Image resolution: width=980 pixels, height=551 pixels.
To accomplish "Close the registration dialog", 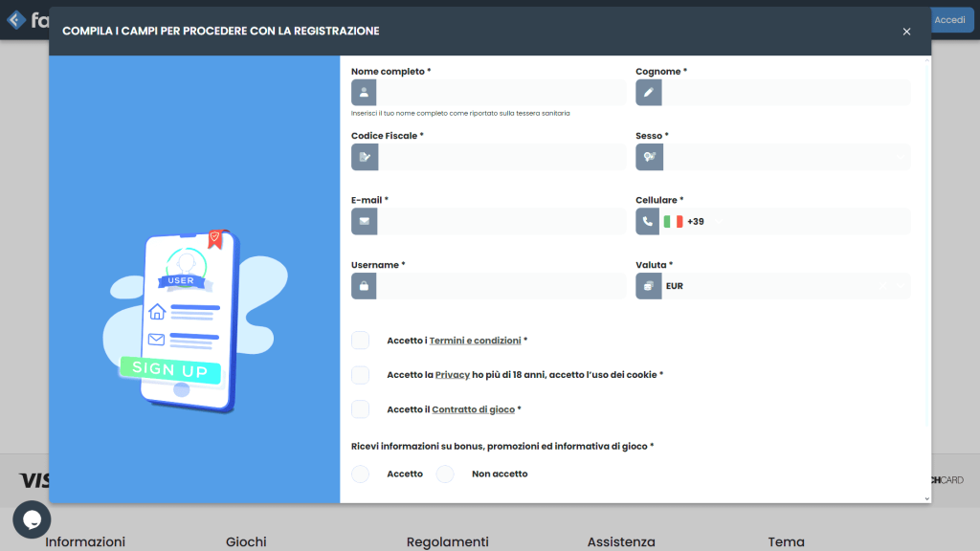I will pyautogui.click(x=906, y=32).
